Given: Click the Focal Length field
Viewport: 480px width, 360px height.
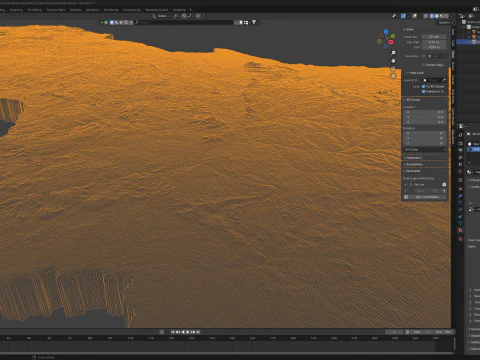Looking at the screenshot, I should [x=434, y=37].
